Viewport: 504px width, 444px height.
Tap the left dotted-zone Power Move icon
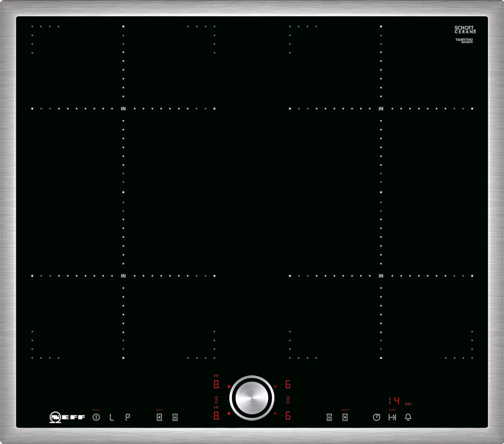coord(175,417)
